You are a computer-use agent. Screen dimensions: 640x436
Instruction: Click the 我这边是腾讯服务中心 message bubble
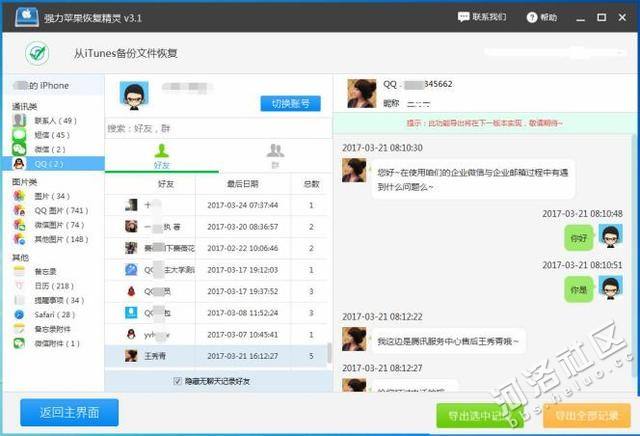(448, 341)
